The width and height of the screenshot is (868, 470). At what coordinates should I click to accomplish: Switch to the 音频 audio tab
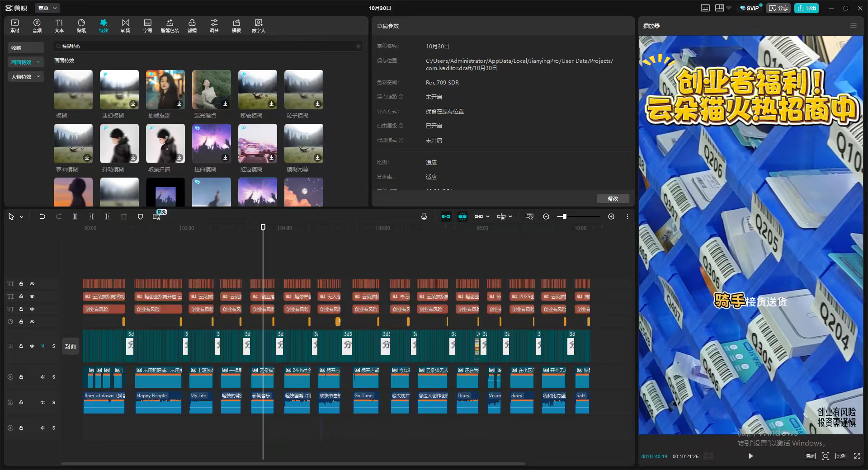37,26
